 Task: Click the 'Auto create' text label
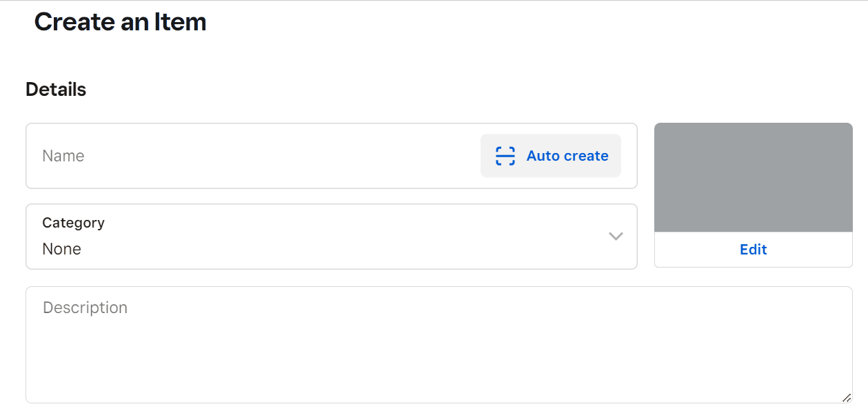tap(567, 156)
